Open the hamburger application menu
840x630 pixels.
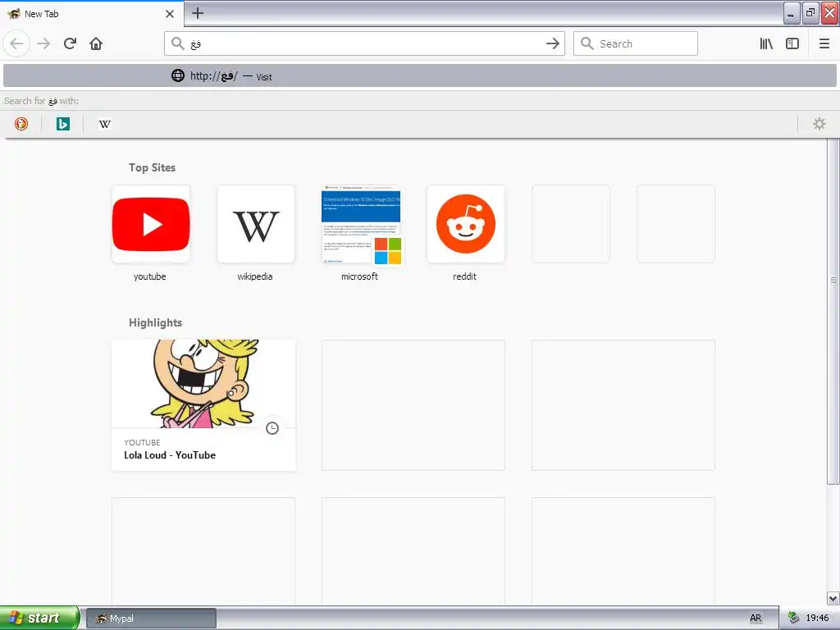point(824,43)
